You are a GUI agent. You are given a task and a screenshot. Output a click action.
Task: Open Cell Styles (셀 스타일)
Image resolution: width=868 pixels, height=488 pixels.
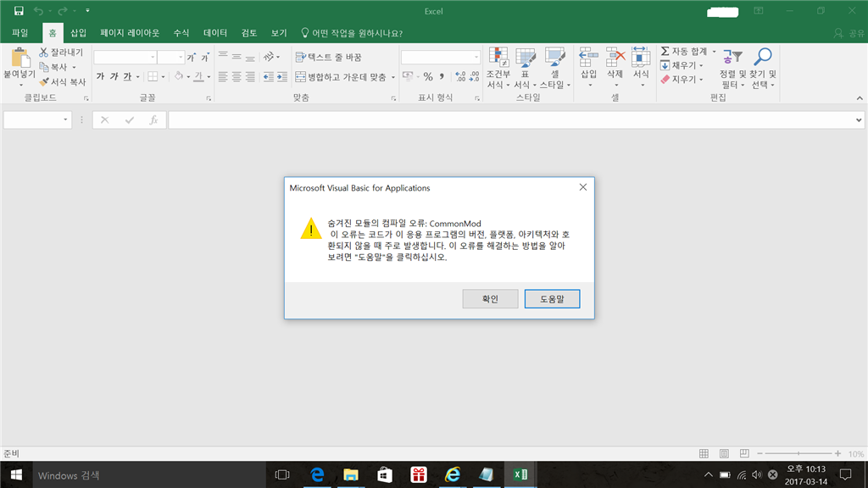554,68
